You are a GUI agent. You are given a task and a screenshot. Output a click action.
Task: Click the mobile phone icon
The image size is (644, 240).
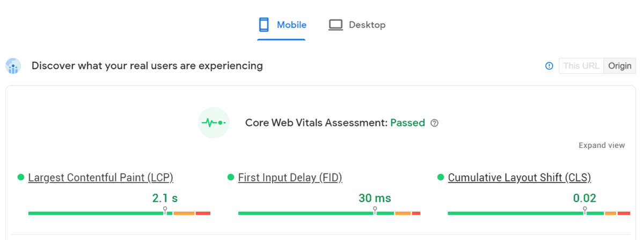(x=264, y=25)
